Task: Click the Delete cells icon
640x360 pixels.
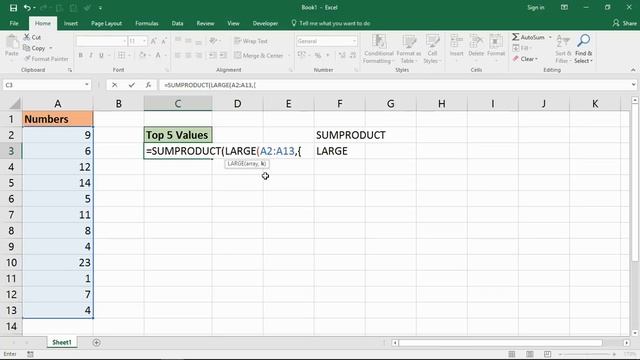Action: [476, 42]
